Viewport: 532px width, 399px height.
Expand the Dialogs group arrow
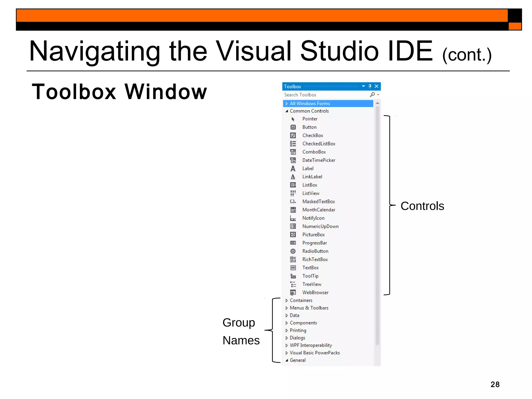pyautogui.click(x=287, y=338)
